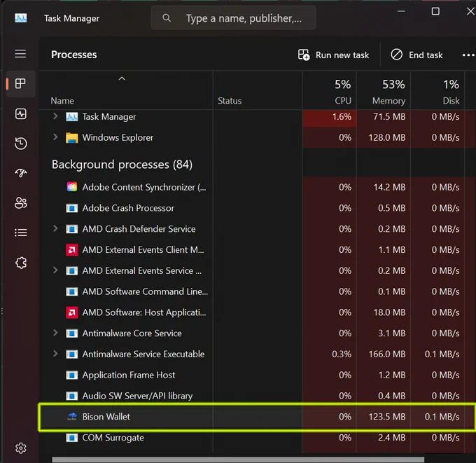The height and width of the screenshot is (463, 476).
Task: Click the search box input field
Action: (x=233, y=18)
